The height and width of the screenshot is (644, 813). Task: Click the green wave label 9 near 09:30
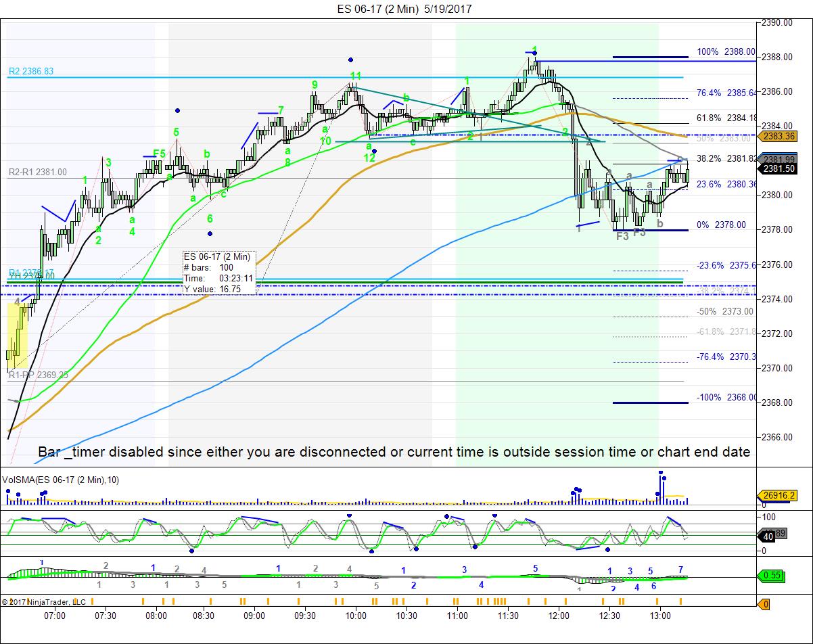pyautogui.click(x=315, y=85)
